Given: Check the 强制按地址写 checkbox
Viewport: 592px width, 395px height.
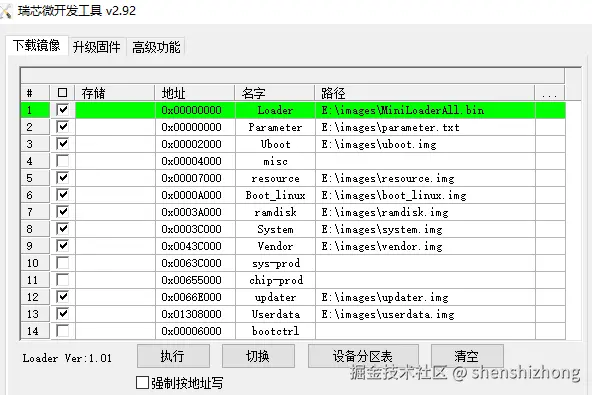Looking at the screenshot, I should [x=142, y=383].
